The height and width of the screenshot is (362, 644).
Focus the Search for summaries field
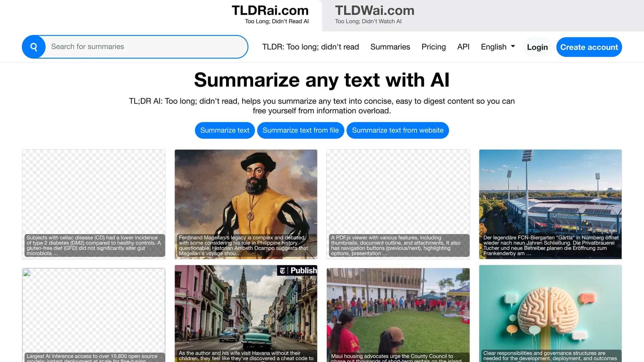(147, 47)
